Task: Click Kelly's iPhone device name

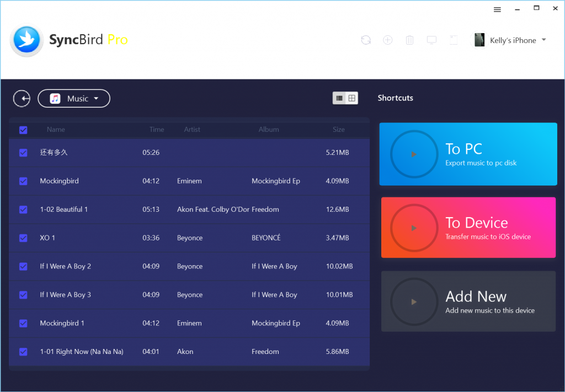Action: tap(513, 40)
